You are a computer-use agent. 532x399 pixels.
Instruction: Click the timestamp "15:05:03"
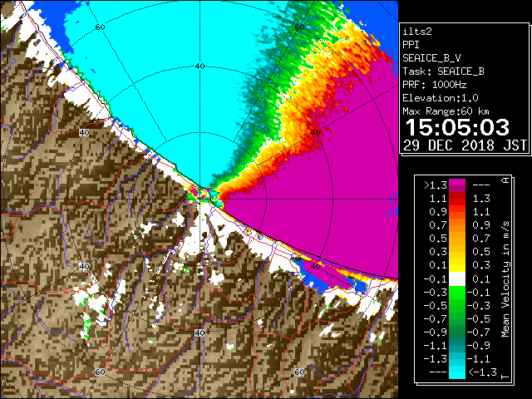[x=457, y=127]
